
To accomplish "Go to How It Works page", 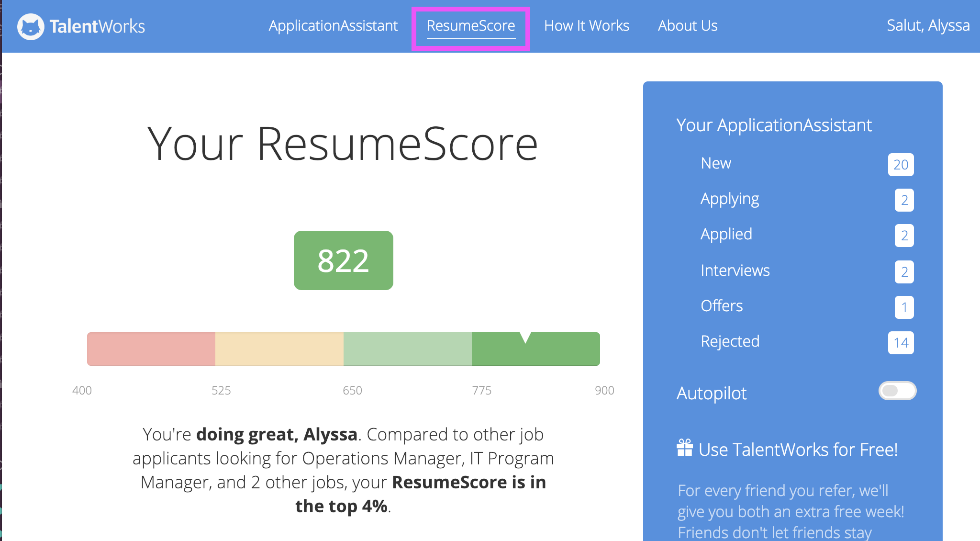I will (586, 25).
